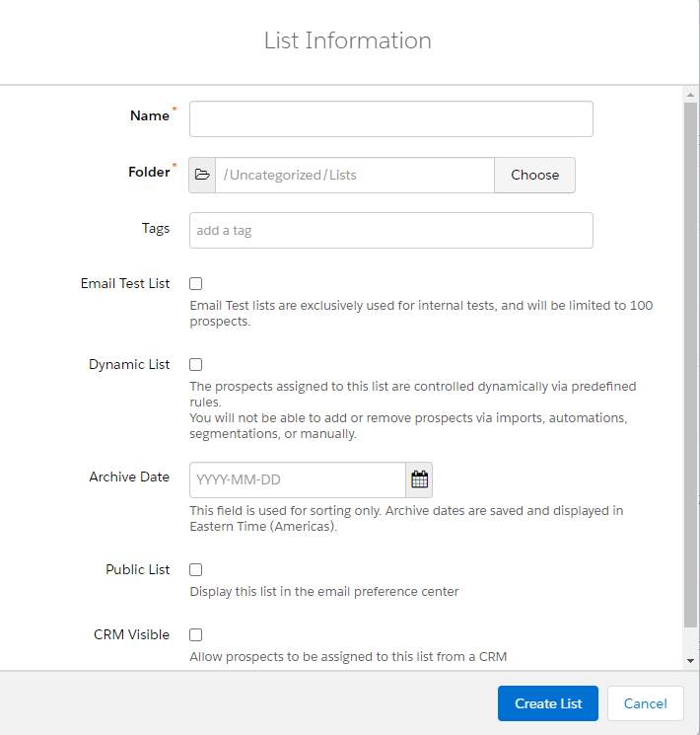Click the scrollbar up arrow
This screenshot has width=700, height=735.
pos(690,95)
